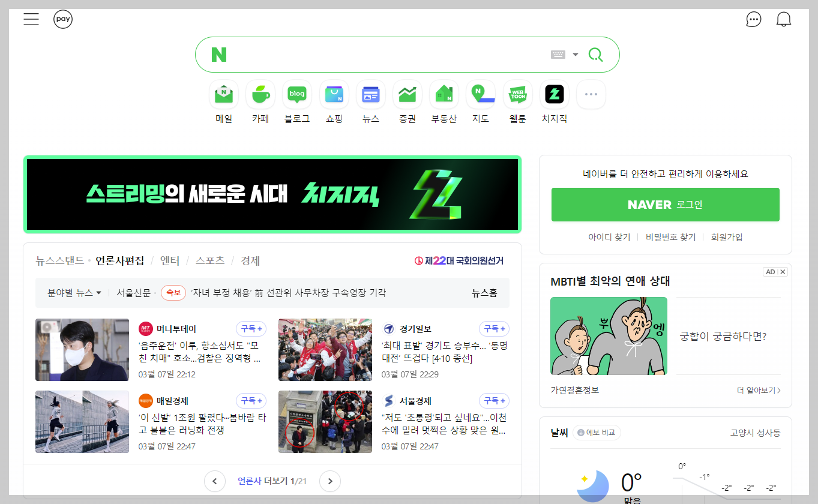818x504 pixels.
Task: Open the 쇼핑 shopping shortcut icon
Action: coord(334,94)
